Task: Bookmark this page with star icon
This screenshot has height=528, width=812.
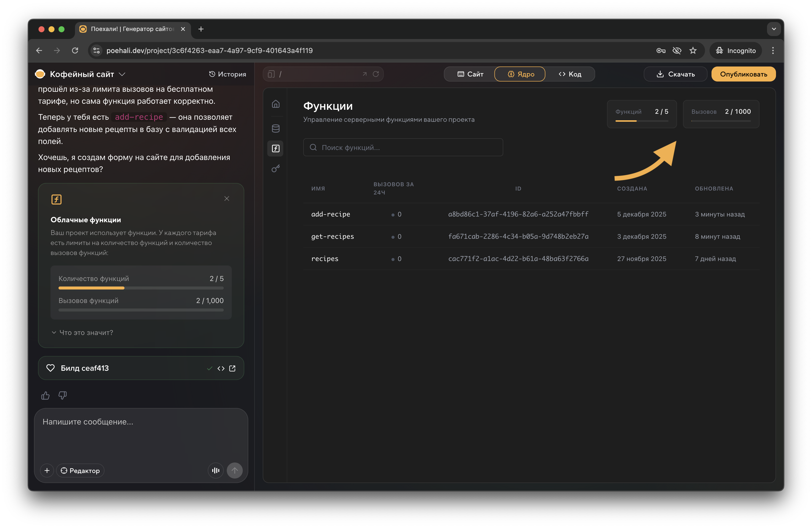Action: [x=692, y=50]
